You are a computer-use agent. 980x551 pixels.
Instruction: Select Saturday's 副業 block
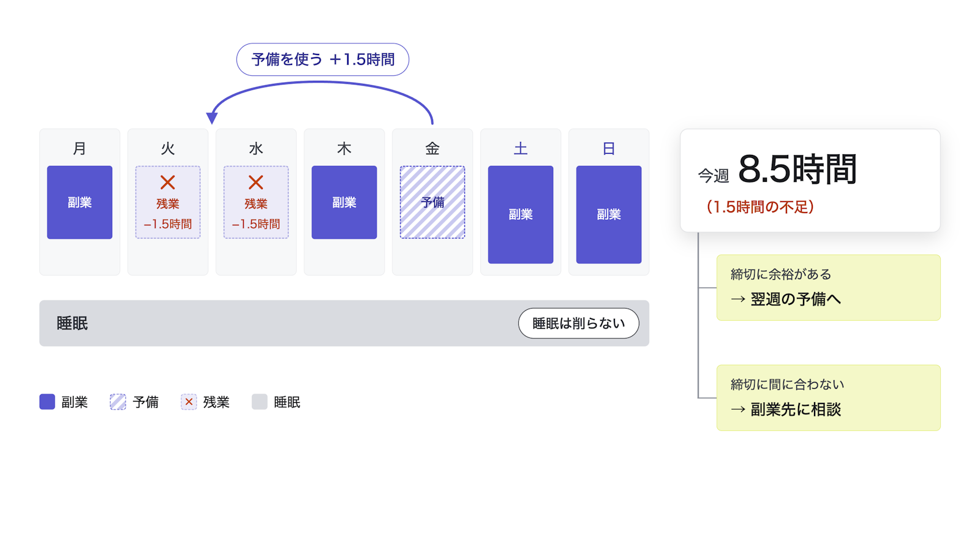coord(521,214)
